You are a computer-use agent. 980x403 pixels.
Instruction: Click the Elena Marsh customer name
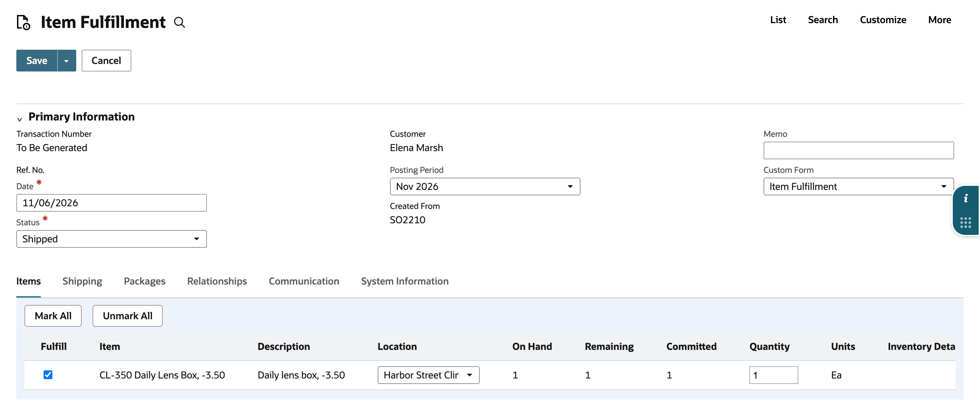(x=416, y=148)
